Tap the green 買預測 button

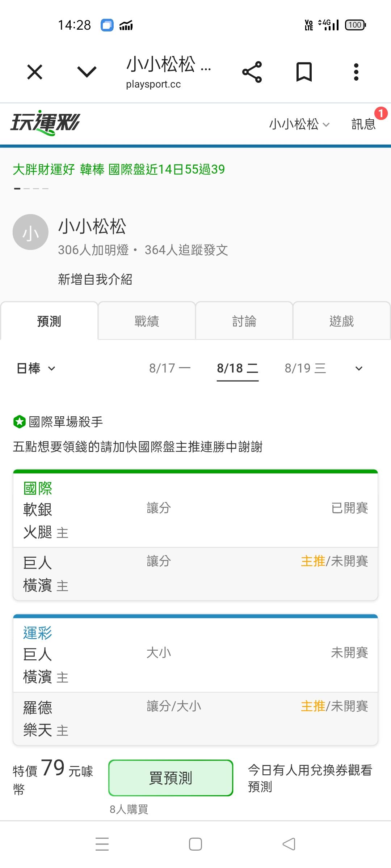[x=171, y=778]
